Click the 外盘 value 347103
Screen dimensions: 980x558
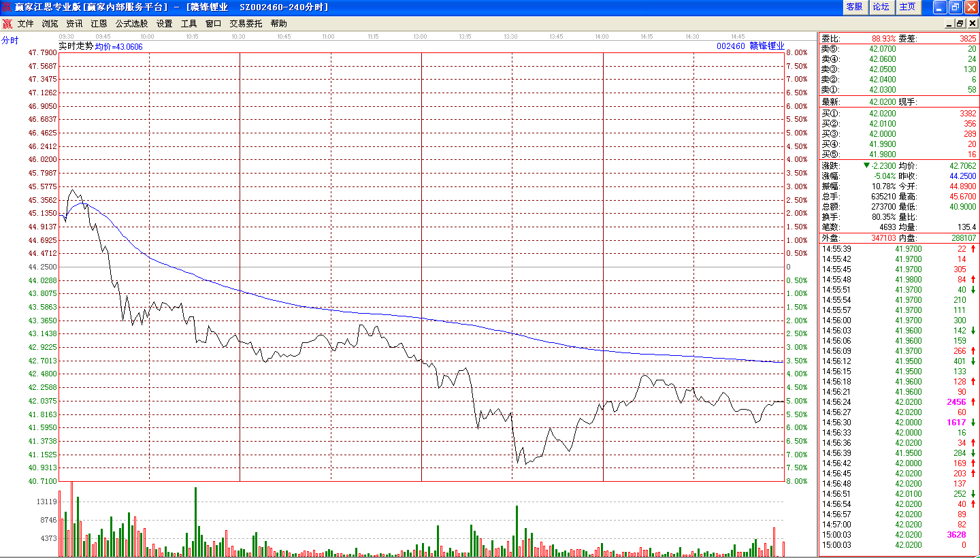(x=884, y=238)
